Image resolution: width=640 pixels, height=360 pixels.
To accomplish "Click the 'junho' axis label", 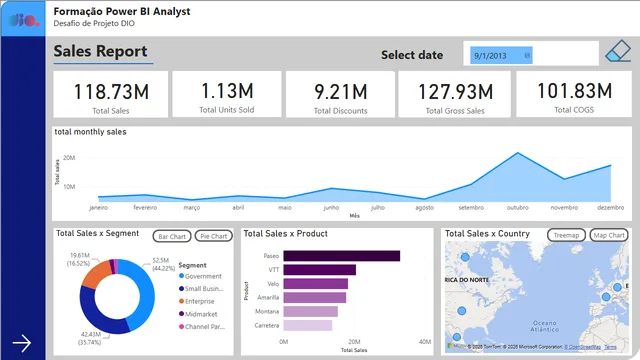I will pyautogui.click(x=331, y=207).
